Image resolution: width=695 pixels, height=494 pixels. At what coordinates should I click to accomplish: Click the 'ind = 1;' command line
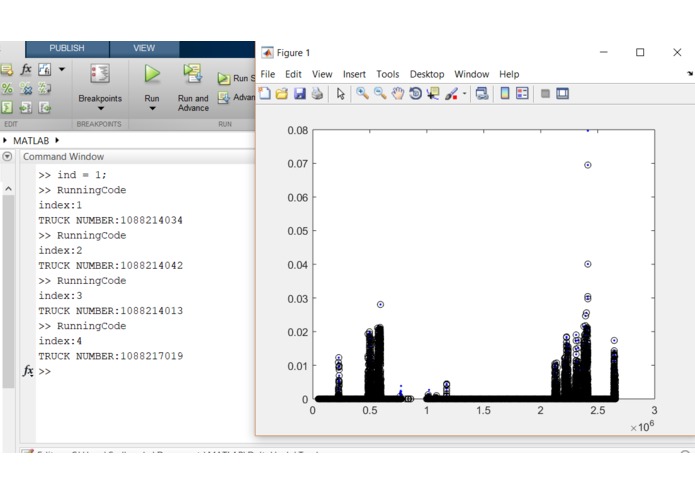click(x=73, y=175)
